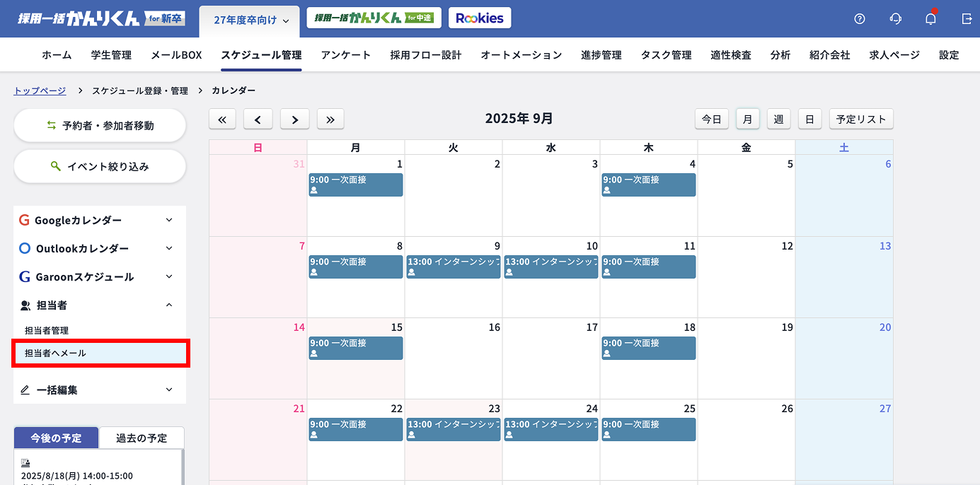Go to next month arrow
Viewport: 980px width, 485px height.
click(x=295, y=119)
